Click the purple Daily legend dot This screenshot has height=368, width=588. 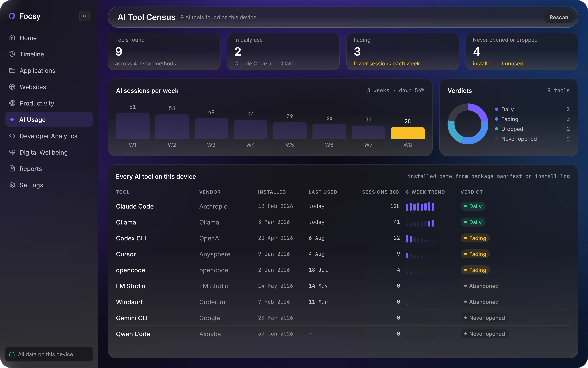pos(497,109)
